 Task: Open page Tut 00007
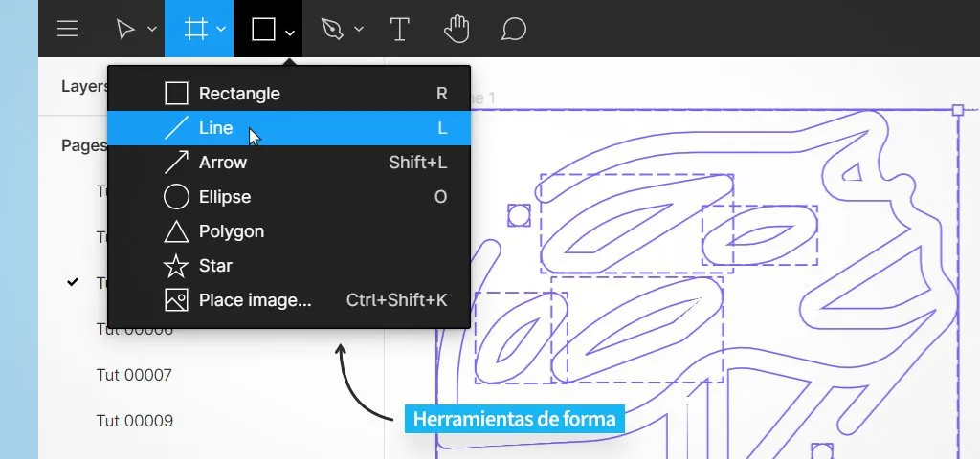134,375
